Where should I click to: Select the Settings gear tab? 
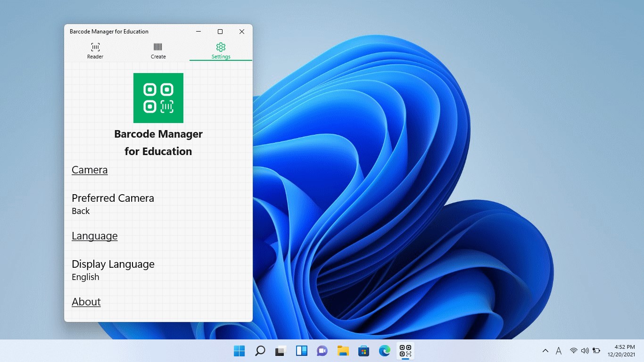point(221,51)
